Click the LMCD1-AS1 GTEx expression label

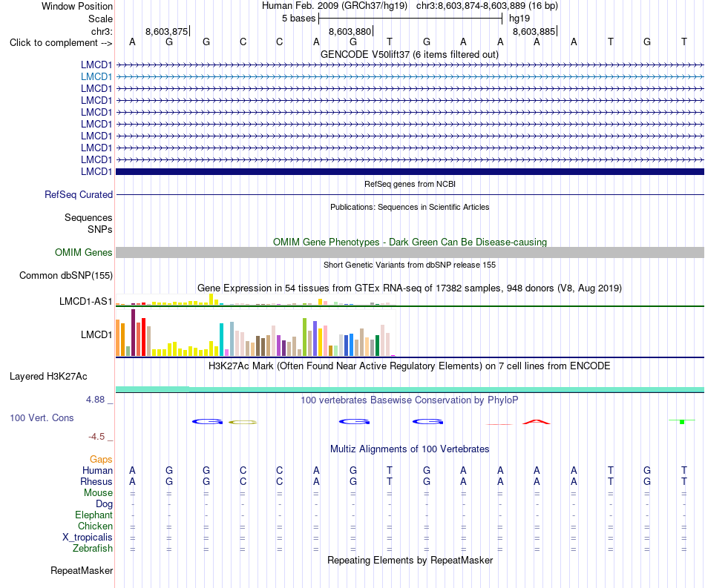point(85,301)
